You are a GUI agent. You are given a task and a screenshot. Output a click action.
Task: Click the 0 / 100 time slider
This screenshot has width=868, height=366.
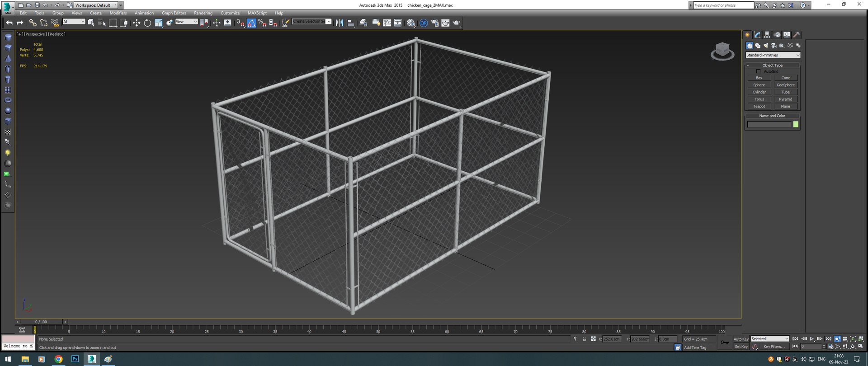[x=41, y=322]
